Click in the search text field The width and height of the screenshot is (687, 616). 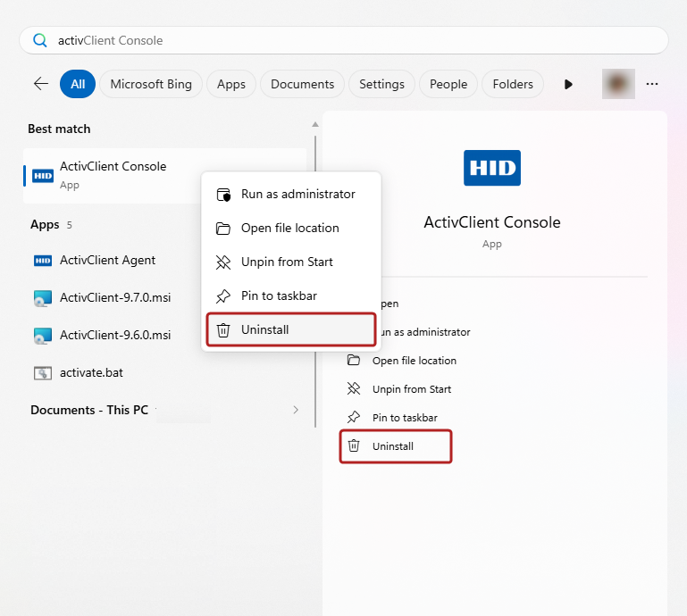[344, 40]
